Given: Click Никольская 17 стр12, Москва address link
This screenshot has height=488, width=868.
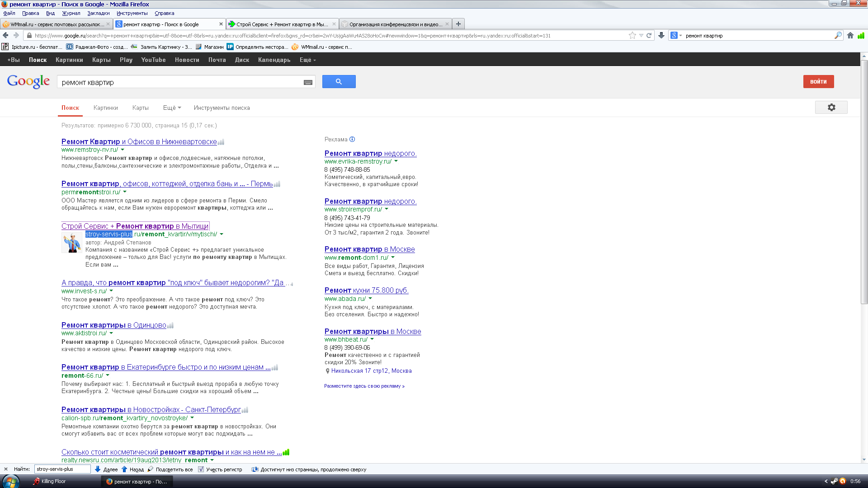Looking at the screenshot, I should tap(371, 371).
